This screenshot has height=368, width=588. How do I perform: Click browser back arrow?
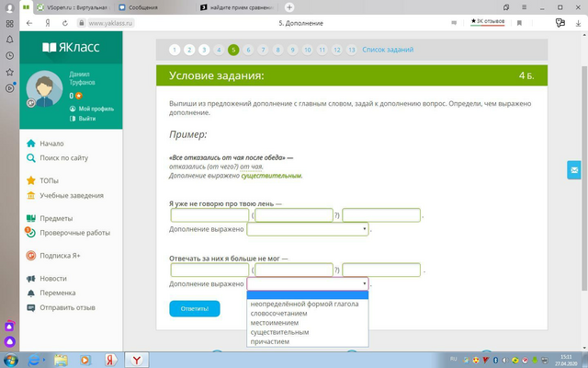pos(29,23)
